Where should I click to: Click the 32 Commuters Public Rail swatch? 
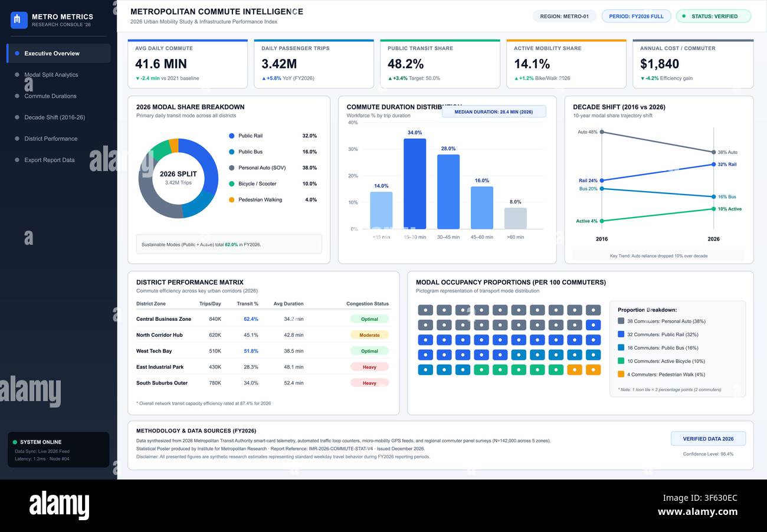click(621, 334)
